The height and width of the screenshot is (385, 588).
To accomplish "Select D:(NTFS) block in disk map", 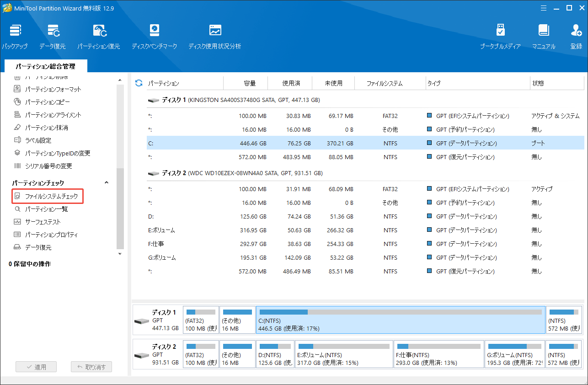I will pos(275,354).
